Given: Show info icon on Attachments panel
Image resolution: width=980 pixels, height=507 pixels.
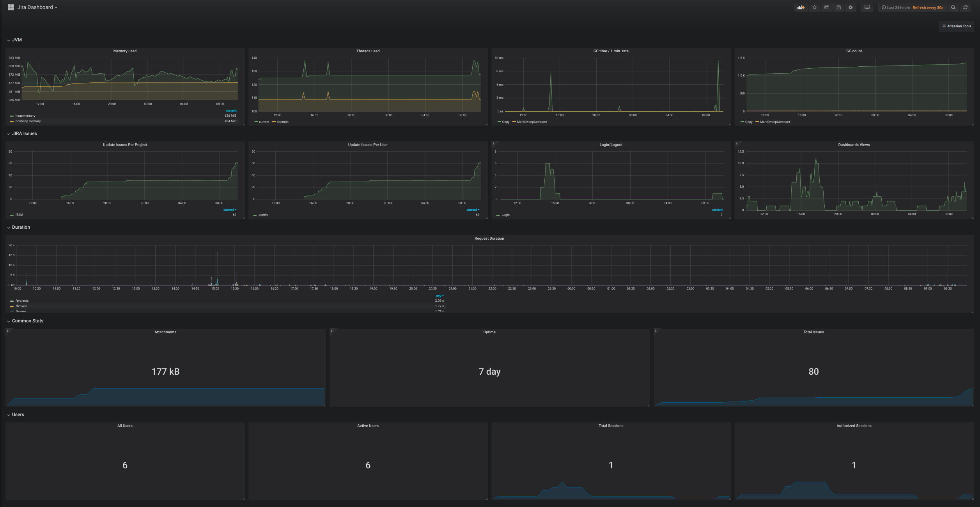Looking at the screenshot, I should tap(8, 331).
